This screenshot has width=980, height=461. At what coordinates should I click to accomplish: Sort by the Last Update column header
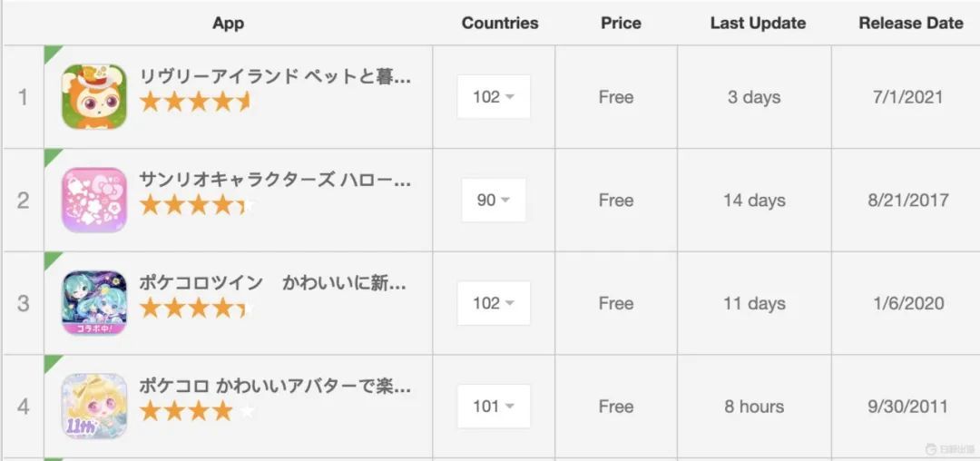(x=758, y=23)
